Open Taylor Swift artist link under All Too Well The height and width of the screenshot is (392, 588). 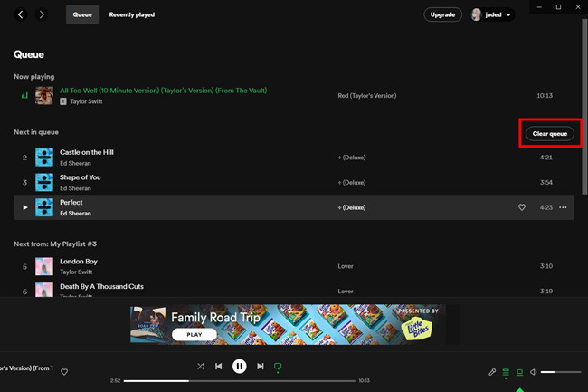[x=86, y=101]
